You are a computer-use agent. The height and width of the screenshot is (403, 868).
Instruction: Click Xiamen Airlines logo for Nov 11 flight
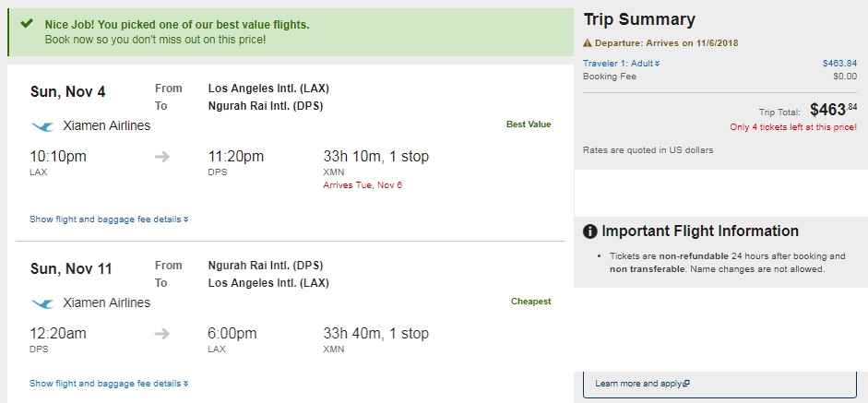(42, 303)
